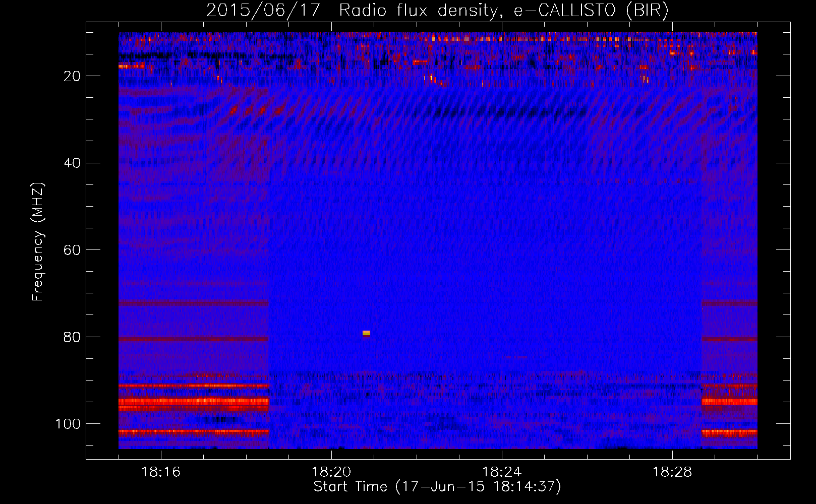Viewport: 816px width, 504px height.
Task: Click the frequency tick label "40"
Action: [72, 163]
